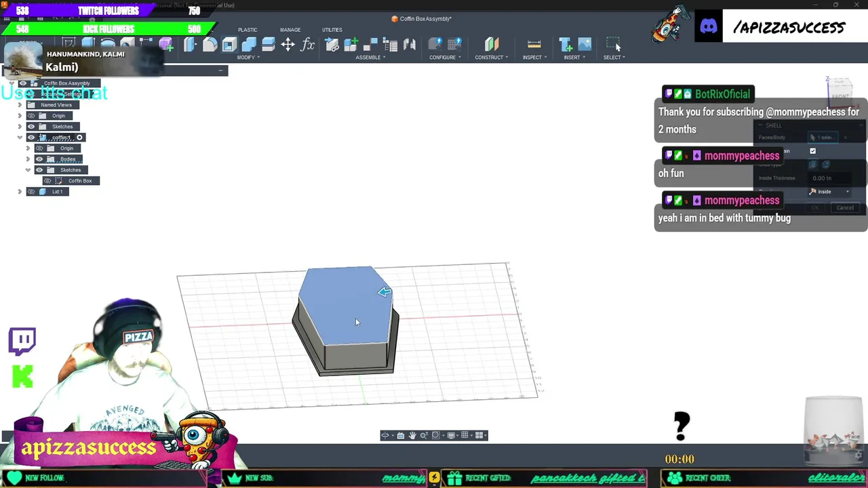Hide the top-level Sketches folder

31,127
